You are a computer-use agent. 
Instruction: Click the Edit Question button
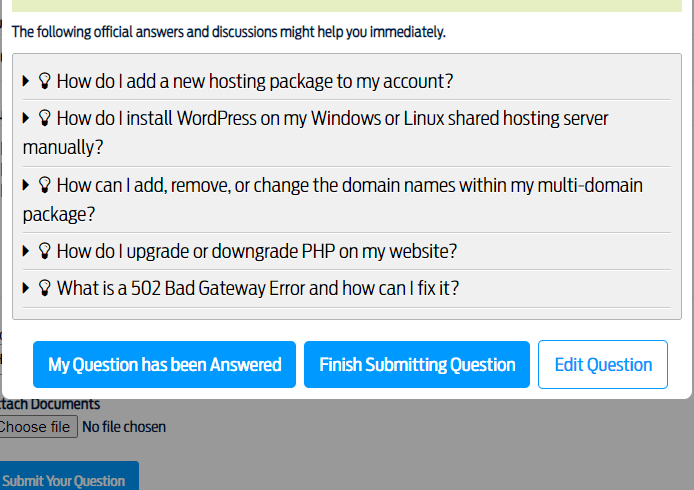tap(602, 365)
